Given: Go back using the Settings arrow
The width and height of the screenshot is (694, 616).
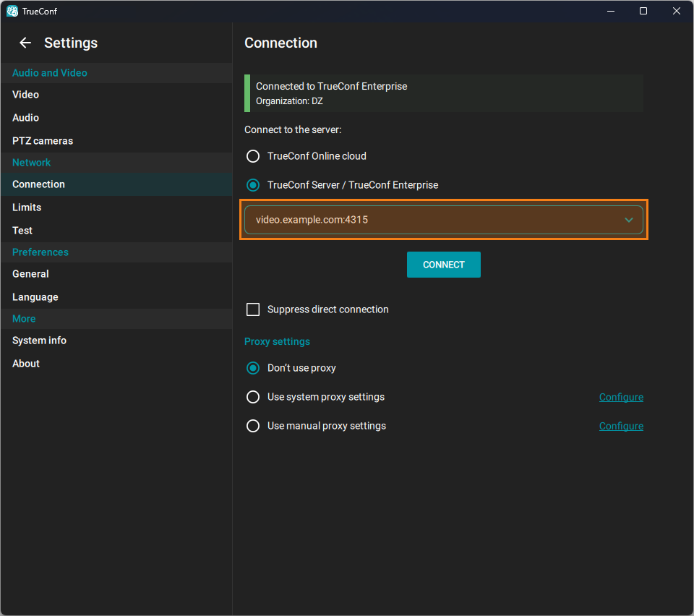Looking at the screenshot, I should tap(25, 43).
